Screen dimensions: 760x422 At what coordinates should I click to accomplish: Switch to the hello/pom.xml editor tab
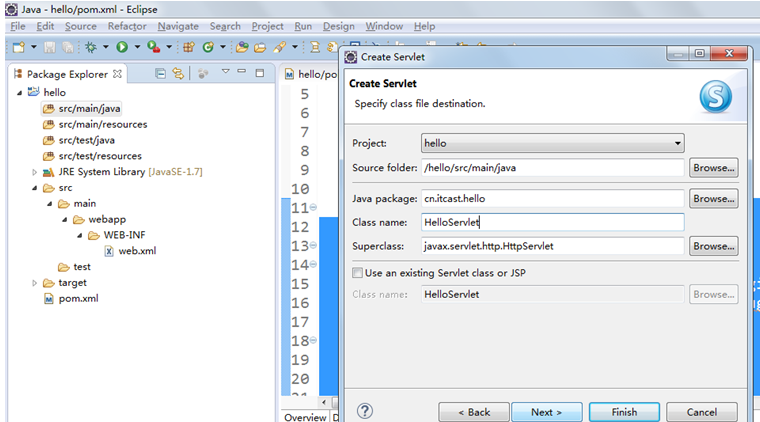click(x=311, y=74)
